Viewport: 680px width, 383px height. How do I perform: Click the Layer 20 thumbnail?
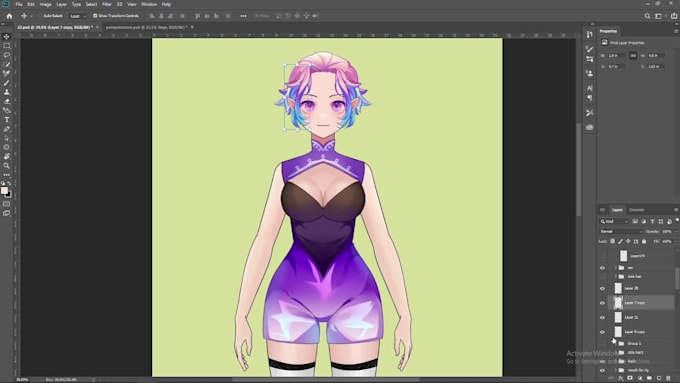(618, 288)
